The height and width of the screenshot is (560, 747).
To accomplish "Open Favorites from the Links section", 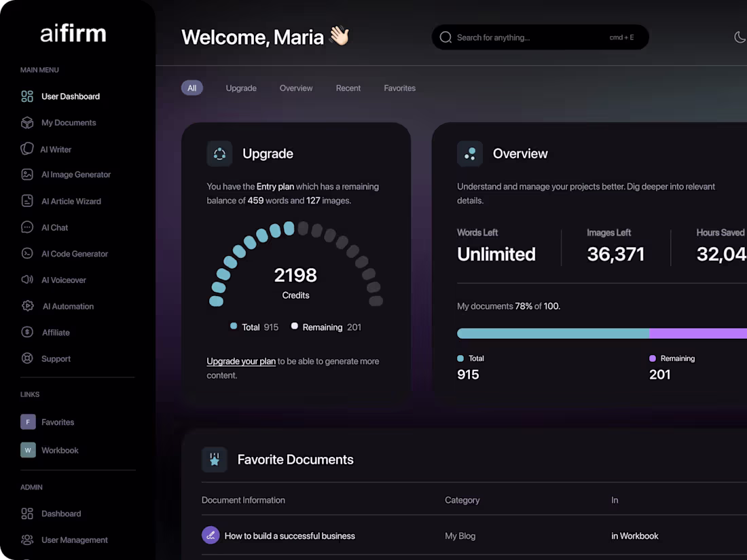I will click(x=58, y=422).
